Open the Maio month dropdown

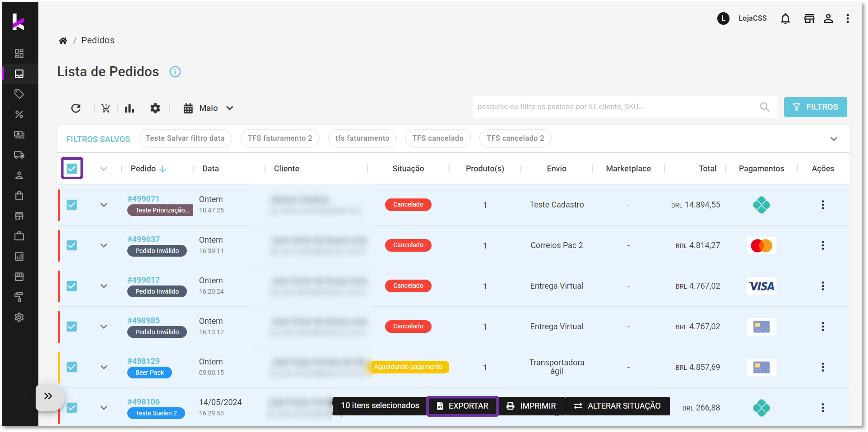(x=208, y=108)
